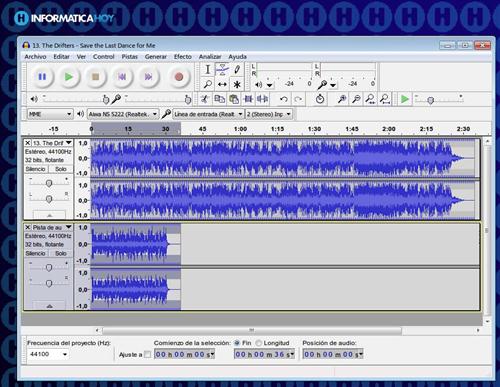Select the Zoom magnifier tool
500x387 pixels.
(208, 84)
